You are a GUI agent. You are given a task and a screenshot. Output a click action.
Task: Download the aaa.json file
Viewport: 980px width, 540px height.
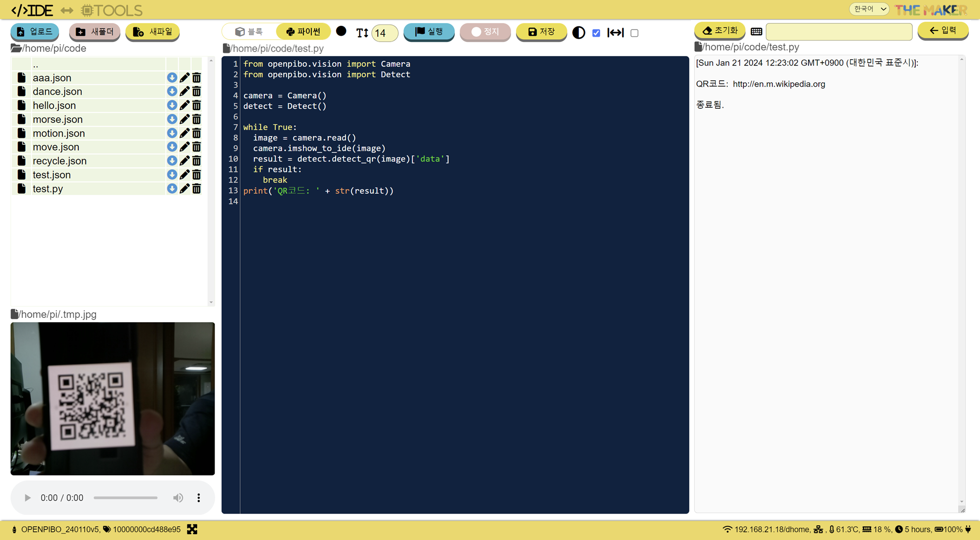[x=171, y=78]
